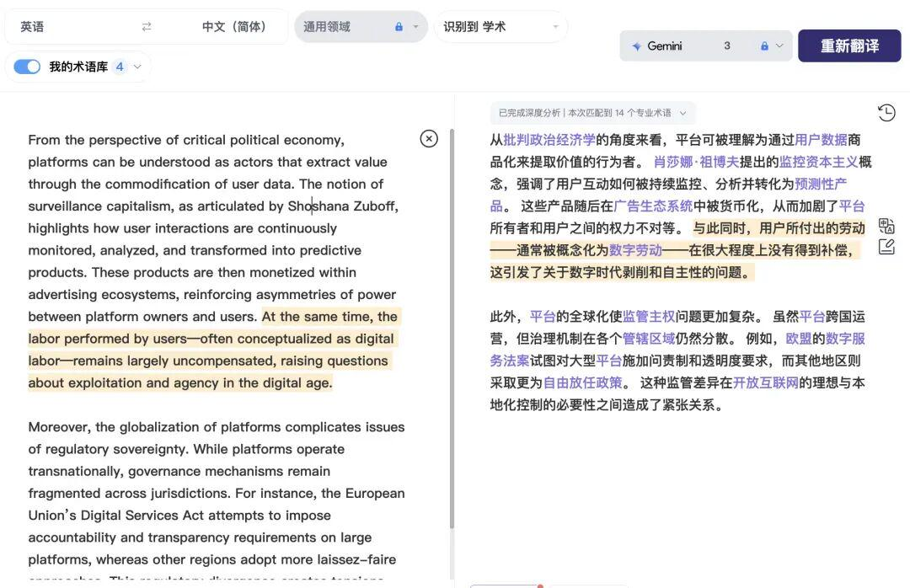Click term link 数字劳动
The height and width of the screenshot is (588, 910).
point(635,250)
